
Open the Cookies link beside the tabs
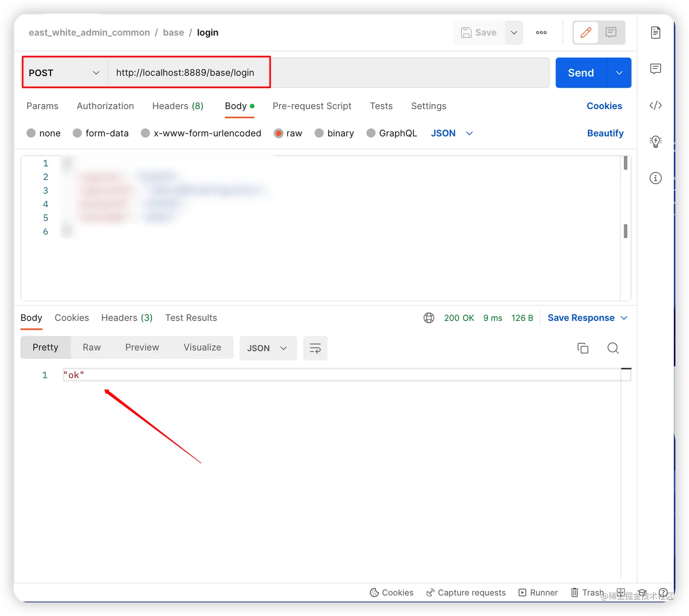click(604, 106)
